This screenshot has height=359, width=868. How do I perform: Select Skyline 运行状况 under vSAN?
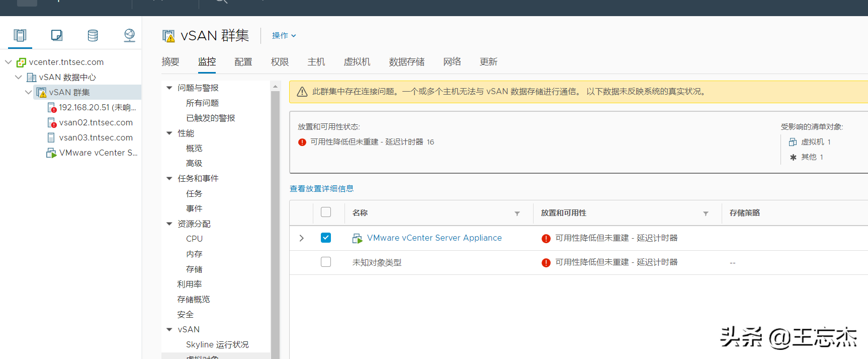pyautogui.click(x=217, y=344)
